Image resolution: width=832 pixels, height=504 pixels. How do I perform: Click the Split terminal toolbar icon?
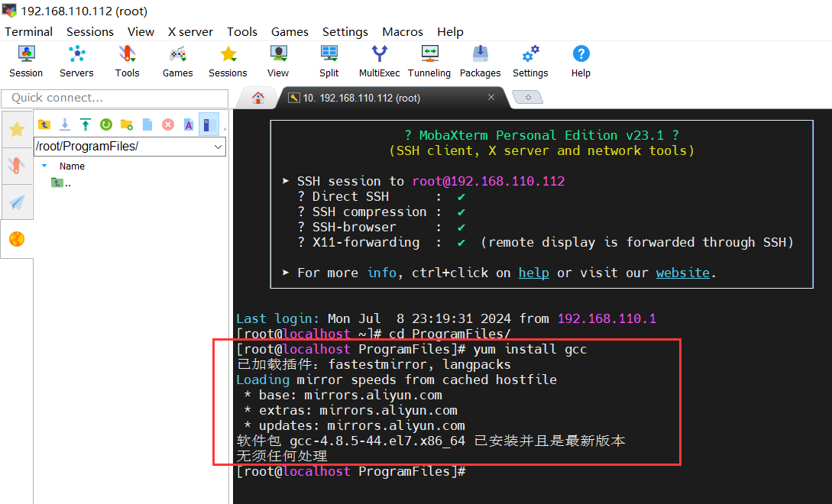329,62
